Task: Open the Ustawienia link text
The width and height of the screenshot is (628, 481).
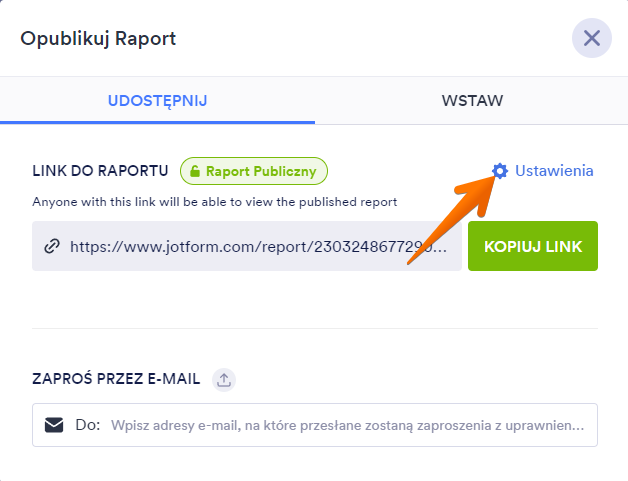Action: 554,171
